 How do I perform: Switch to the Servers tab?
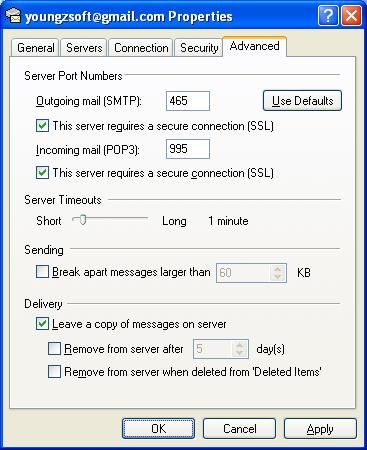pyautogui.click(x=84, y=48)
